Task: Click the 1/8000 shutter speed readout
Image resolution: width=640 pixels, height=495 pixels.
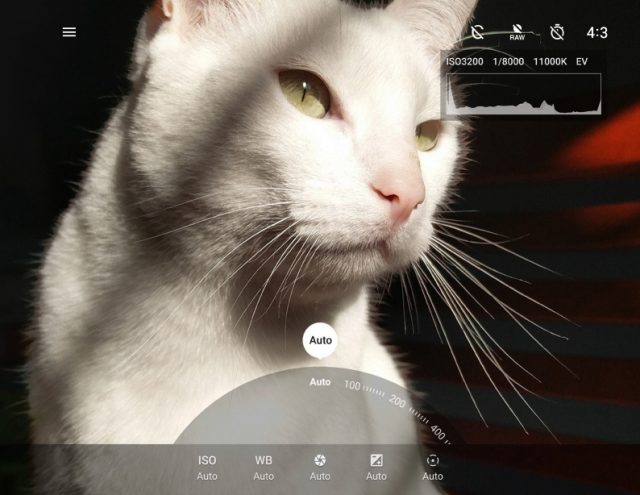Action: point(508,62)
